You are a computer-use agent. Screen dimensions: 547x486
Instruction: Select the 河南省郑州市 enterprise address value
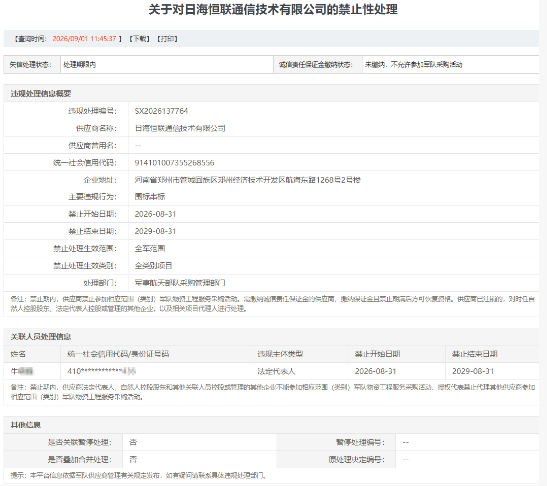(247, 180)
